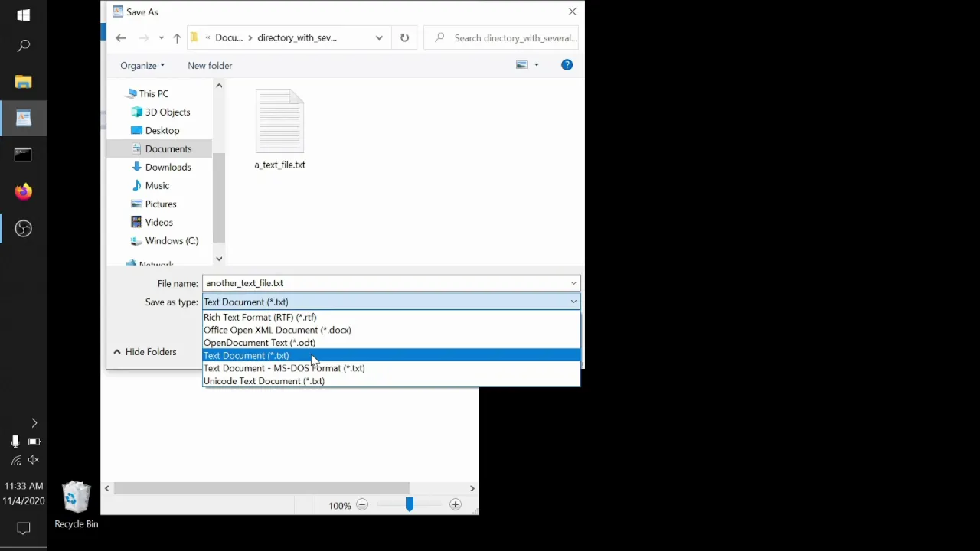Open the Action Center notifications icon

(x=23, y=528)
